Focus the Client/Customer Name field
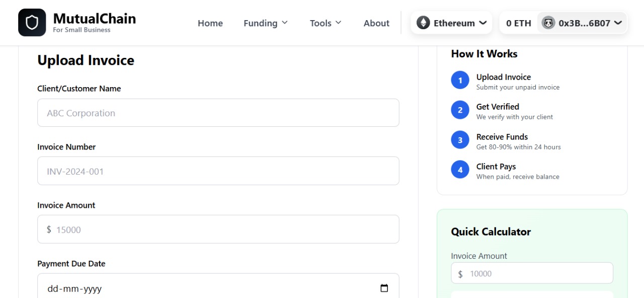Screen dimensions: 644x298 coord(218,113)
